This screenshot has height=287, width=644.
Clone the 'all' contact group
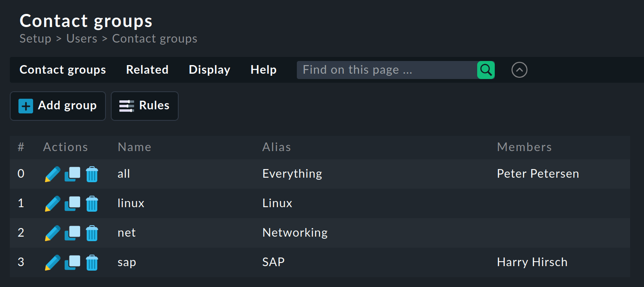(72, 174)
